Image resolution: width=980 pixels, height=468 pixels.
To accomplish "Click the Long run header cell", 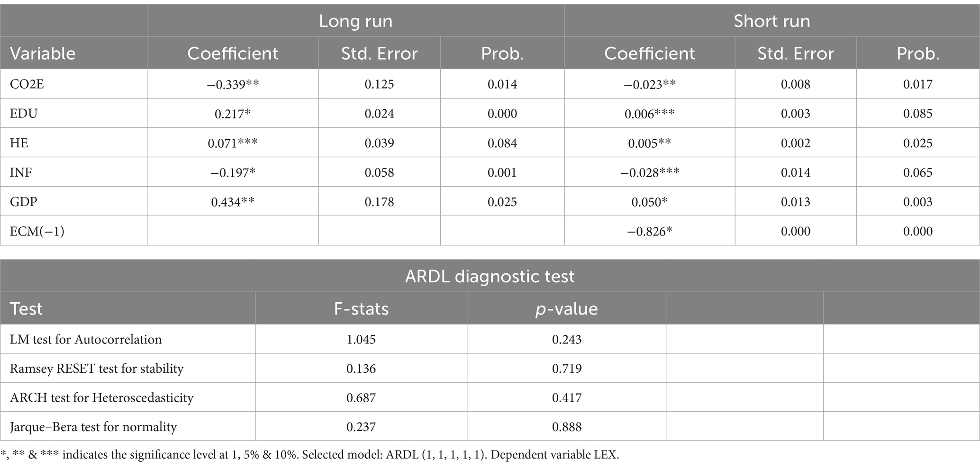I will (x=355, y=21).
